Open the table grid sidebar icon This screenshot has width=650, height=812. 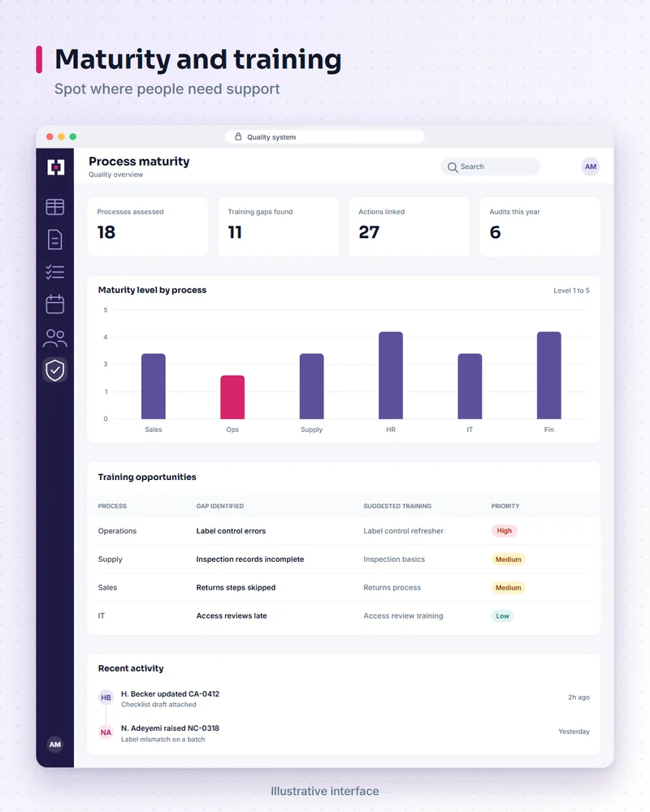click(x=55, y=207)
